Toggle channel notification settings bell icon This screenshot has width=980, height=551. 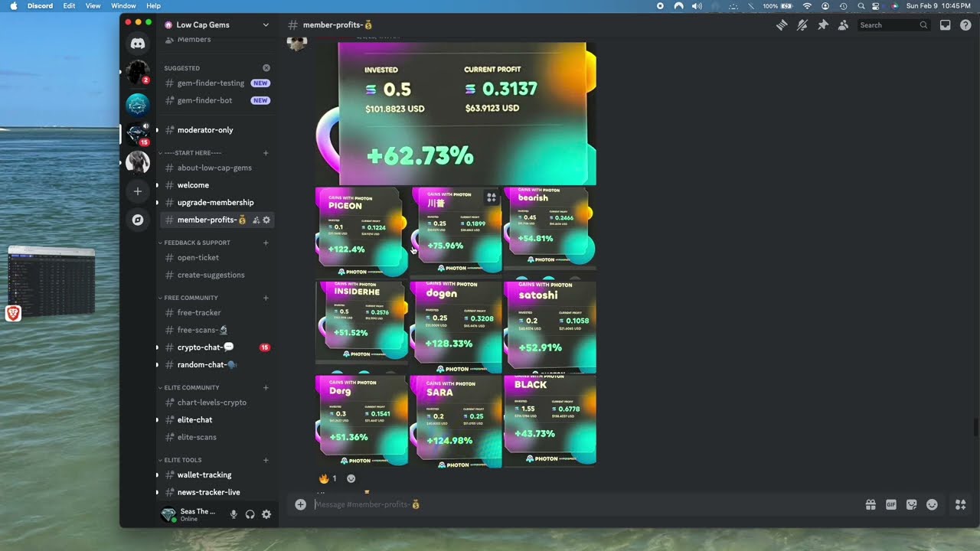[802, 25]
